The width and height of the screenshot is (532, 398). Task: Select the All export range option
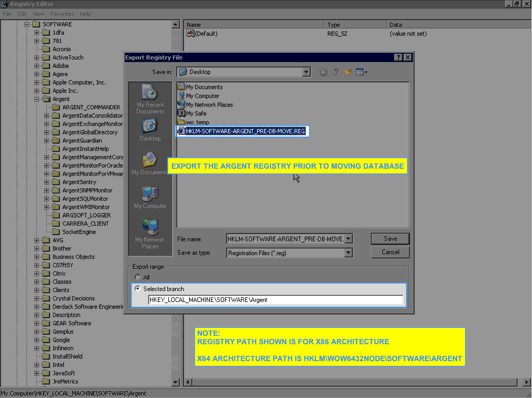coord(138,277)
